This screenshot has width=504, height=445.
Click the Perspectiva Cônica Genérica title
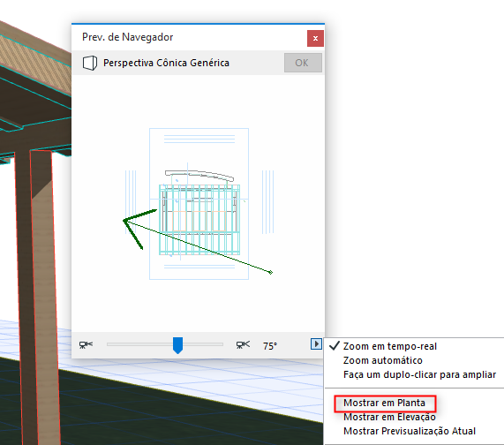166,63
